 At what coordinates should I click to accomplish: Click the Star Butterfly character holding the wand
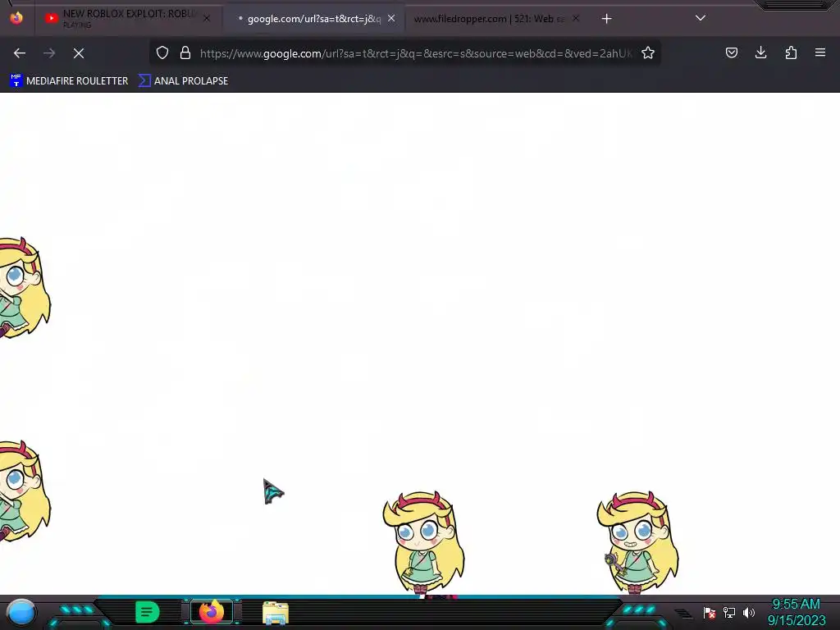[637, 542]
